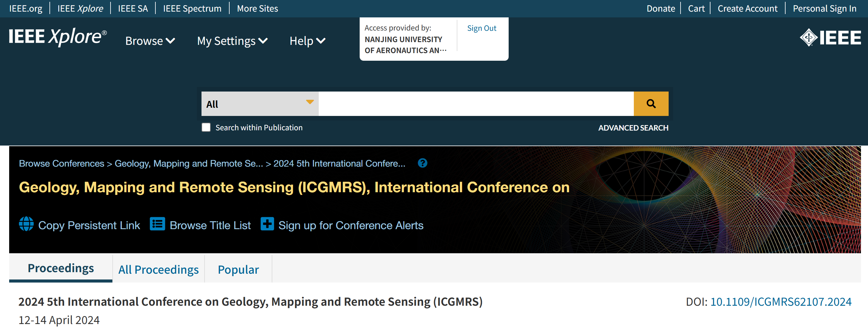The width and height of the screenshot is (868, 328).
Task: Click Sign up for Conference Alerts text
Action: [351, 225]
